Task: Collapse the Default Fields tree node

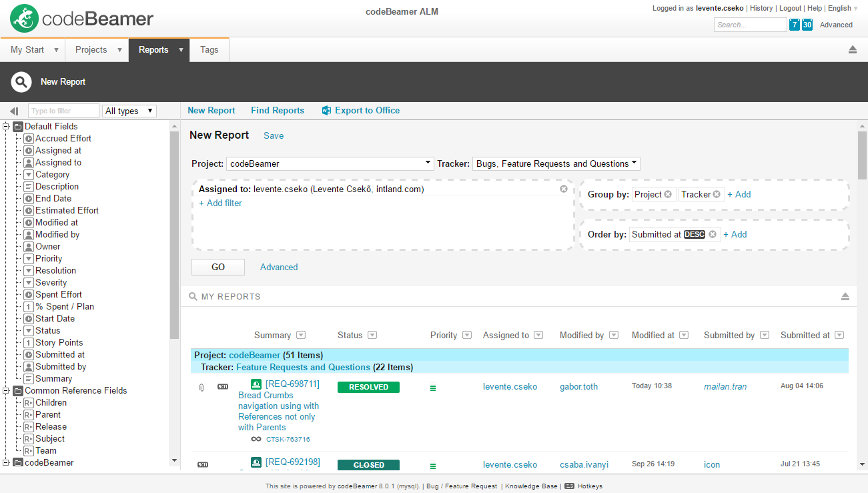Action: (x=6, y=127)
